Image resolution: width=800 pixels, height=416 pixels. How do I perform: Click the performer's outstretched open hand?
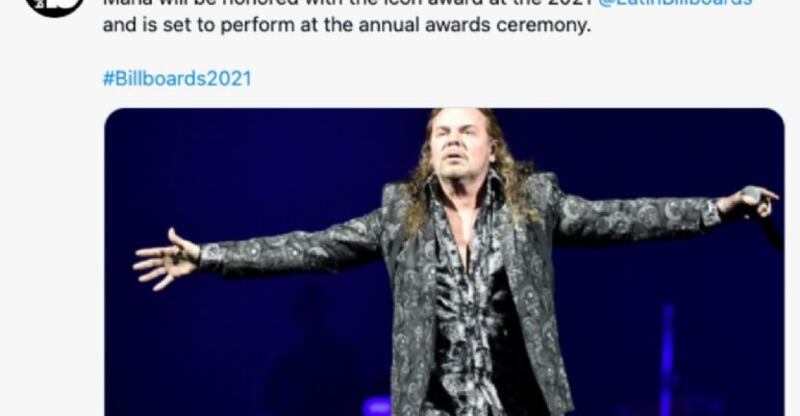[x=166, y=259]
